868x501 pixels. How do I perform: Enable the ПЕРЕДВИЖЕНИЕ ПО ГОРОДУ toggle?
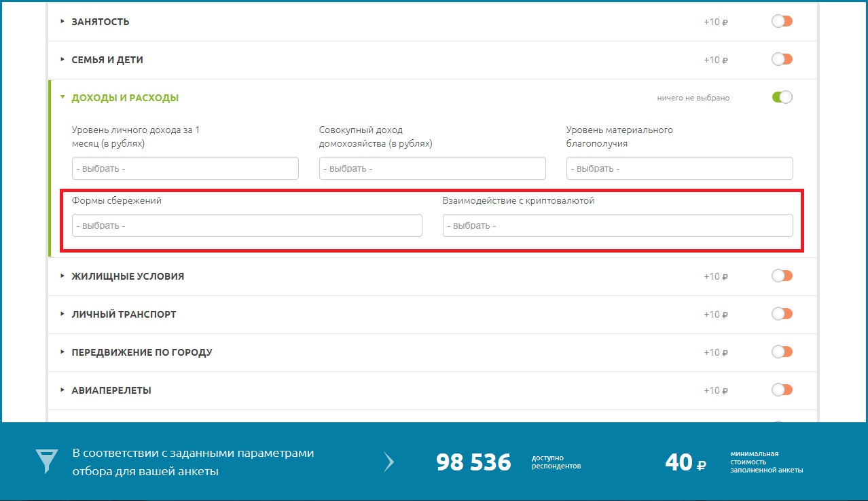click(782, 352)
